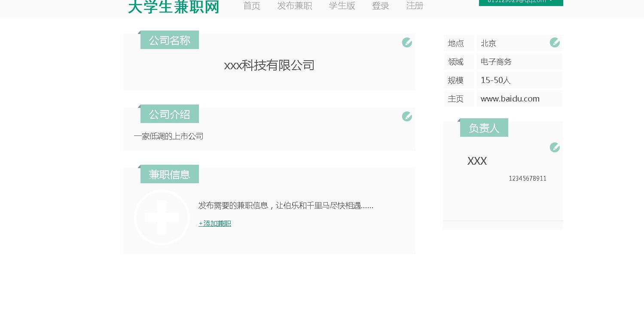Click the edit pencil in 负责人 panel
Viewport: 644px width, 323px height.
pos(555,148)
